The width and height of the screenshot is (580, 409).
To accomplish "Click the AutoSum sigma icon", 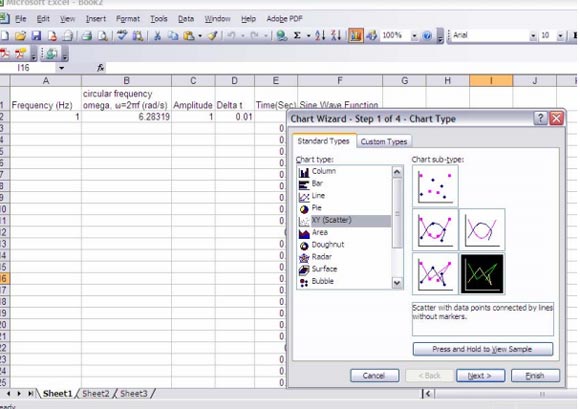I will pos(297,36).
